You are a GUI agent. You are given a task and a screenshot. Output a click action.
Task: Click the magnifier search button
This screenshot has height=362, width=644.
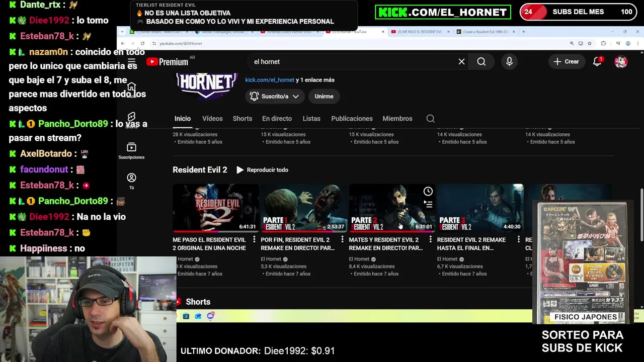click(x=481, y=62)
